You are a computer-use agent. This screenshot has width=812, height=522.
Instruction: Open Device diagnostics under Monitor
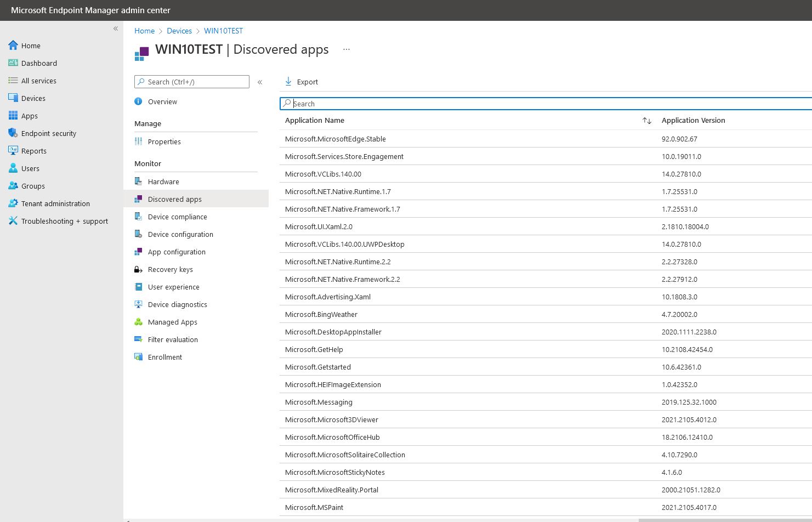177,304
